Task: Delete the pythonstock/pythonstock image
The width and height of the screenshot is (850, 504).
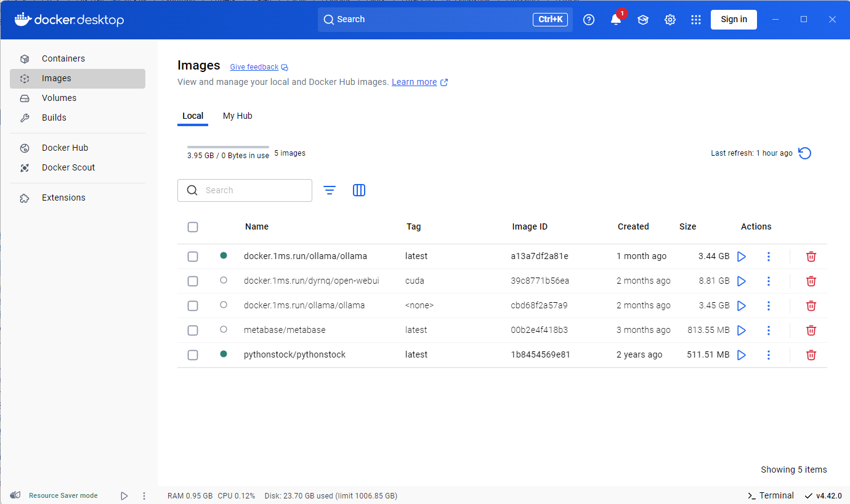Action: coord(811,355)
